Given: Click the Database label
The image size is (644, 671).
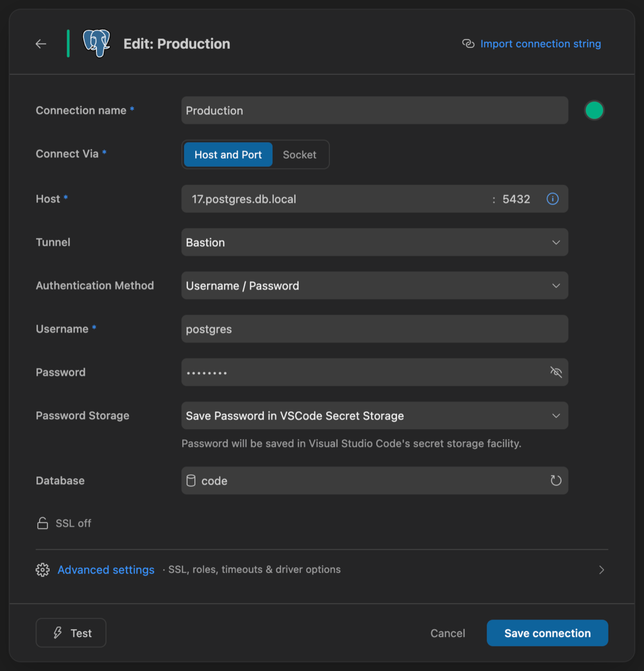Looking at the screenshot, I should pyautogui.click(x=60, y=481).
